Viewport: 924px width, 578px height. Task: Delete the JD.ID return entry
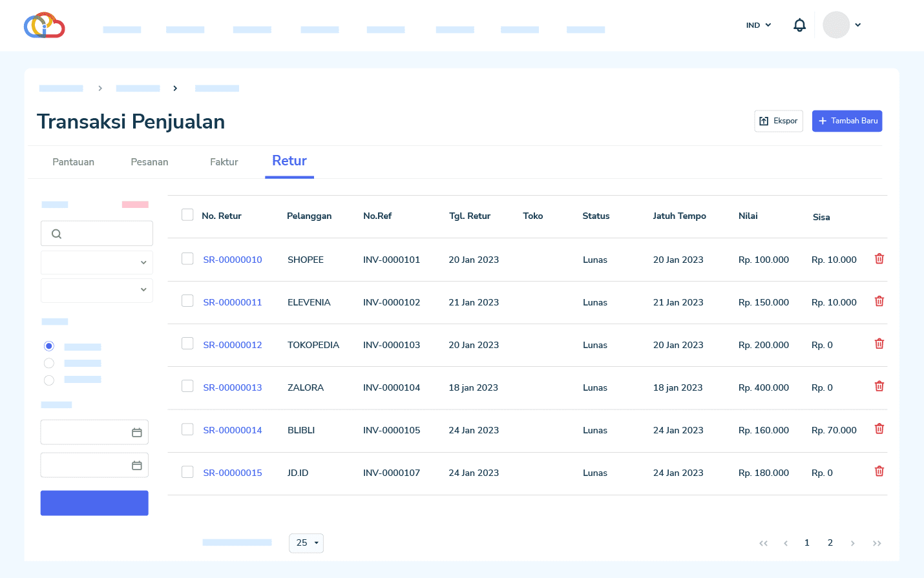pyautogui.click(x=879, y=472)
